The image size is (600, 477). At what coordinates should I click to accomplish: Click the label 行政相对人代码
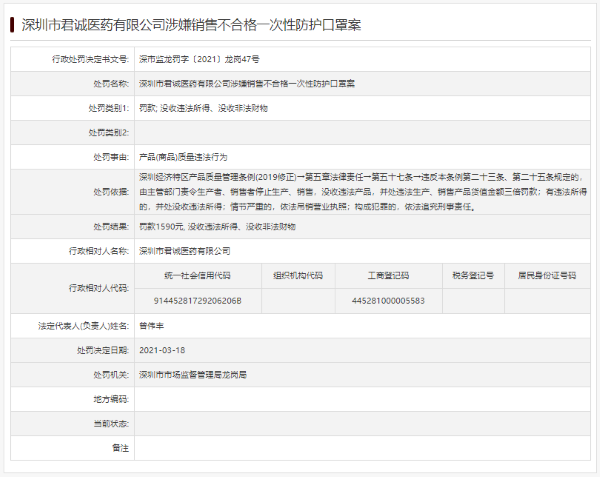(x=99, y=288)
